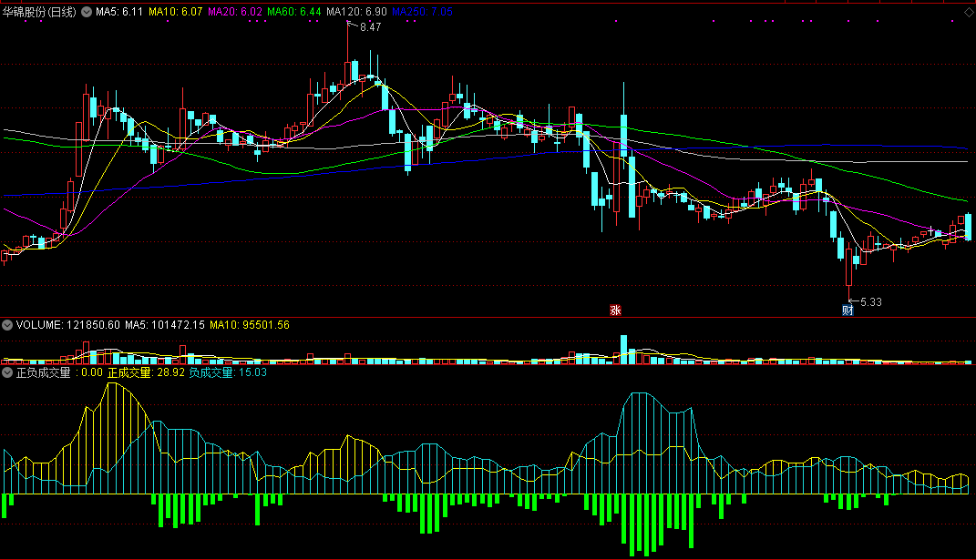
Task: Click the red 涨 event marker
Action: [x=615, y=310]
